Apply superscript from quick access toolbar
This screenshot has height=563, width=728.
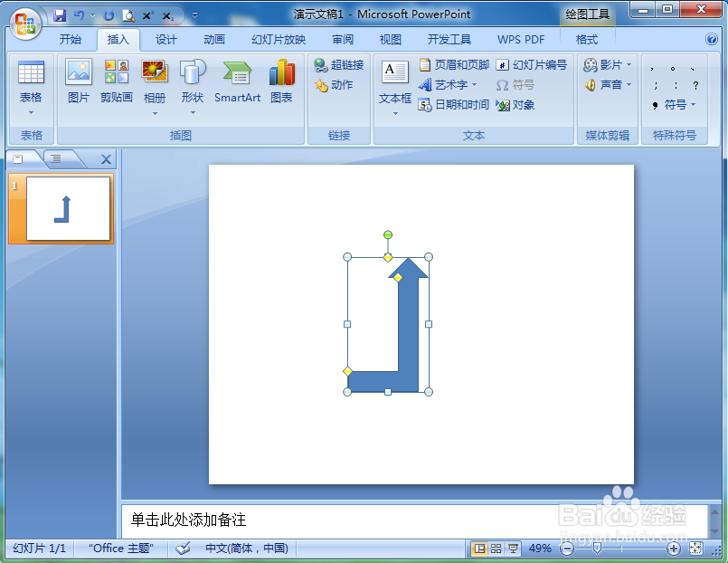pyautogui.click(x=147, y=15)
